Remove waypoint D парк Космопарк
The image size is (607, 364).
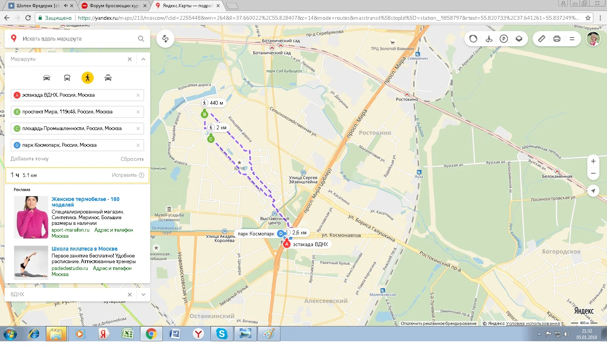(138, 145)
